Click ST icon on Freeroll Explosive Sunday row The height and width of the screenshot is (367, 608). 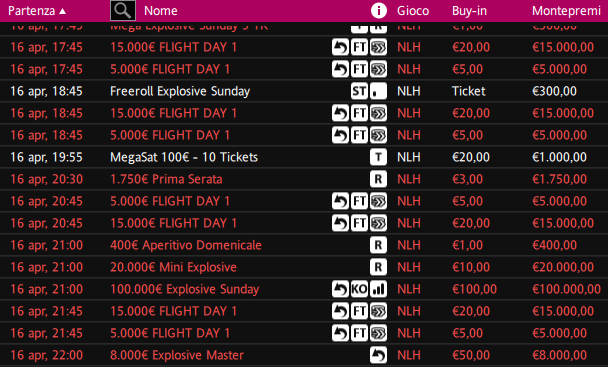point(359,91)
